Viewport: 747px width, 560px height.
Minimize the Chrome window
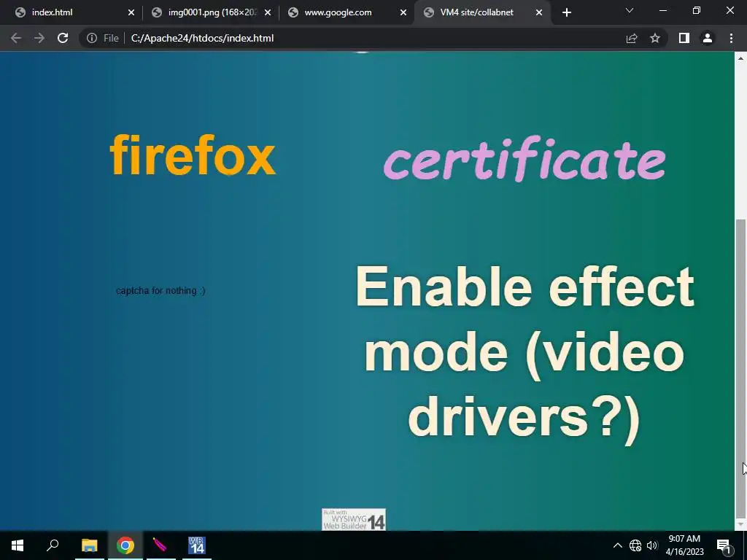[662, 10]
